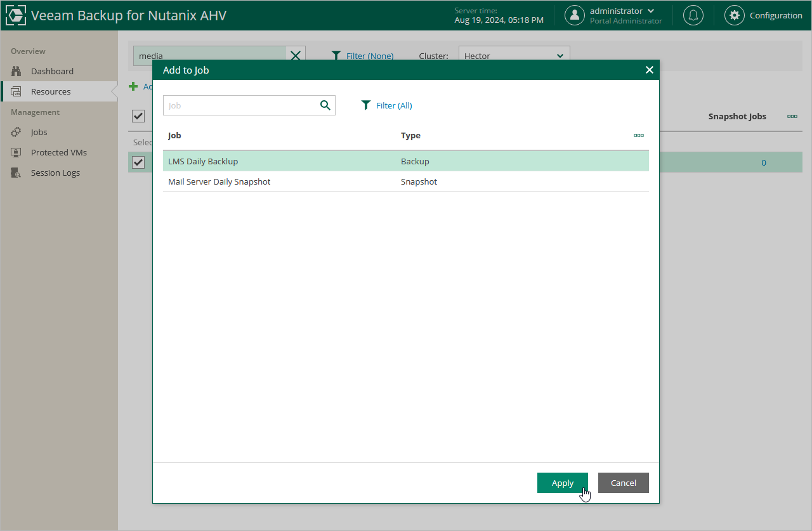Click the Session Logs sidebar icon
The width and height of the screenshot is (812, 531).
(16, 173)
